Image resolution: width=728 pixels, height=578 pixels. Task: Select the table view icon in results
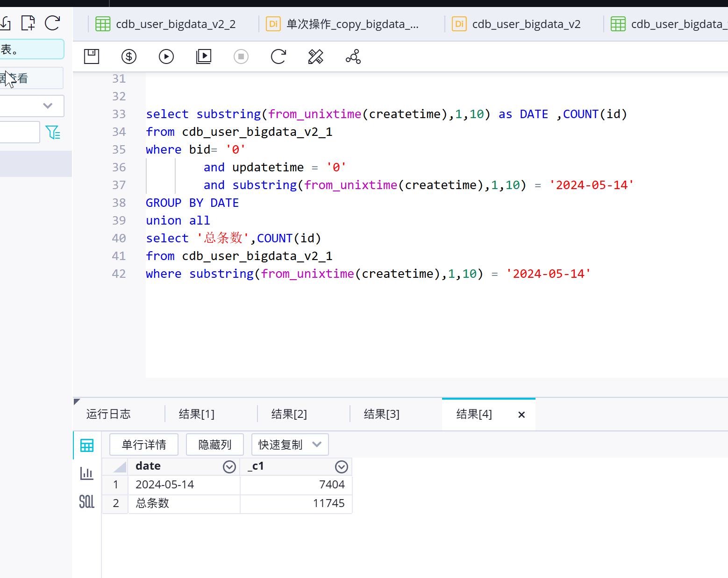click(x=87, y=445)
